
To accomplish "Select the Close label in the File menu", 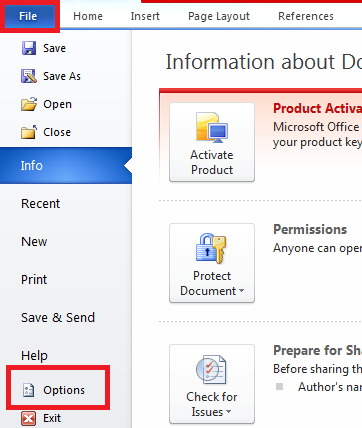I will tap(57, 132).
